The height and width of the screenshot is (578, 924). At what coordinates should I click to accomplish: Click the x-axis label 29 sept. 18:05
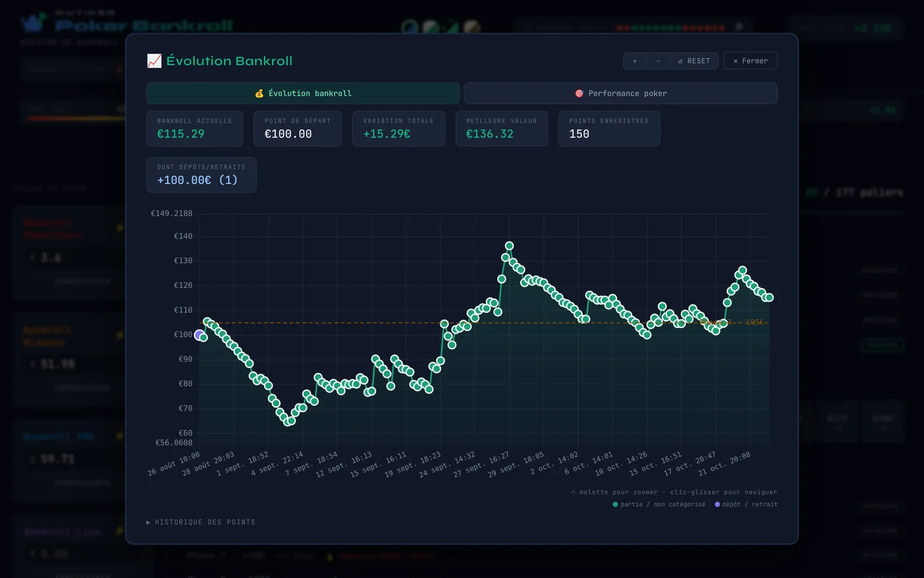coord(516,464)
